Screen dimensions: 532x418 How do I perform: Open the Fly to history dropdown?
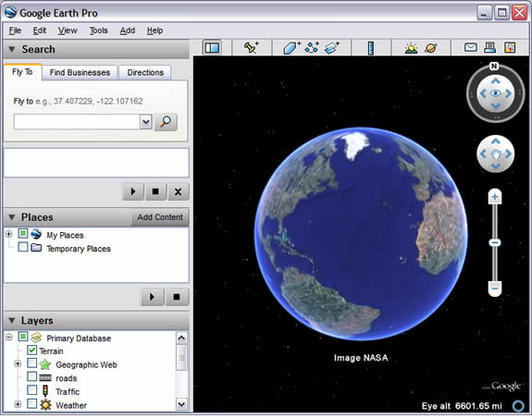pos(145,122)
